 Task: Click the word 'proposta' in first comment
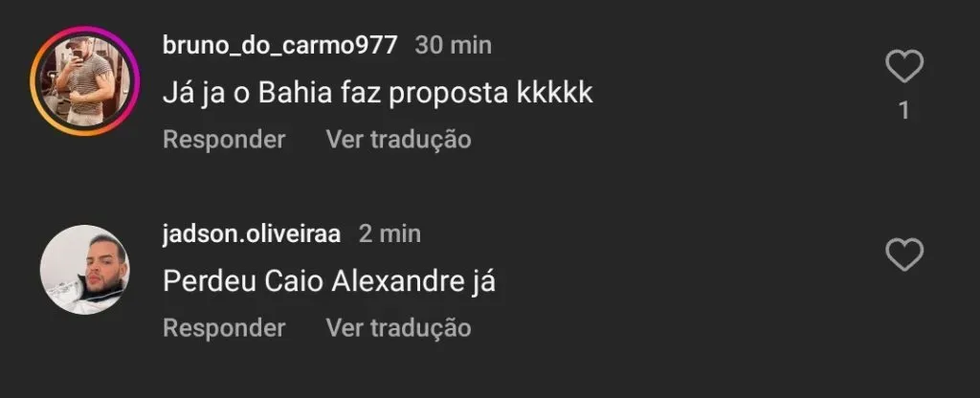tap(449, 95)
